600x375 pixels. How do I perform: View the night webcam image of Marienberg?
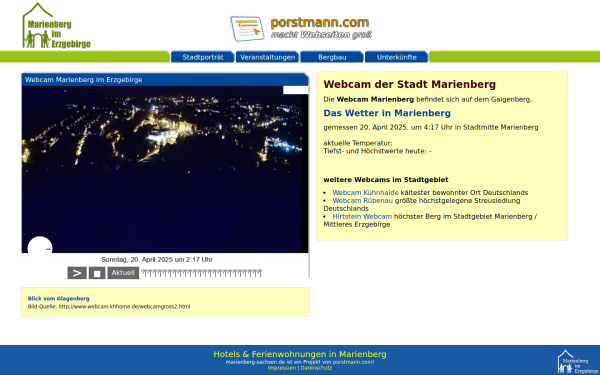tap(165, 169)
